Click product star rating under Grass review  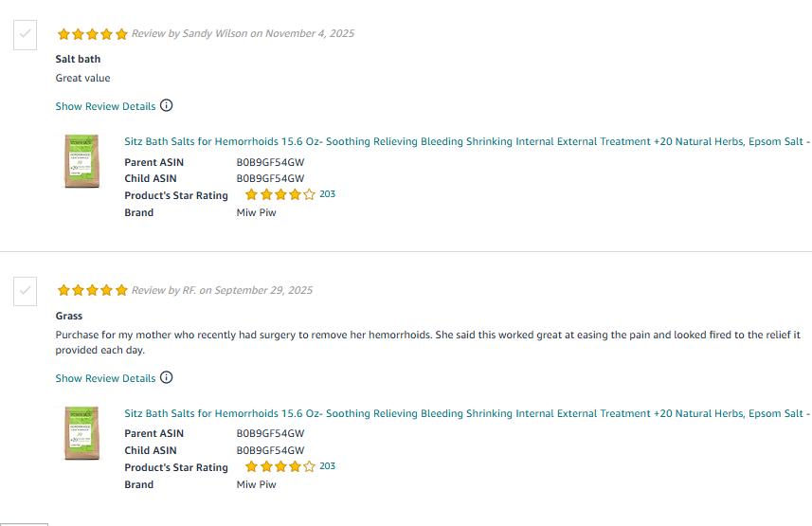point(280,467)
